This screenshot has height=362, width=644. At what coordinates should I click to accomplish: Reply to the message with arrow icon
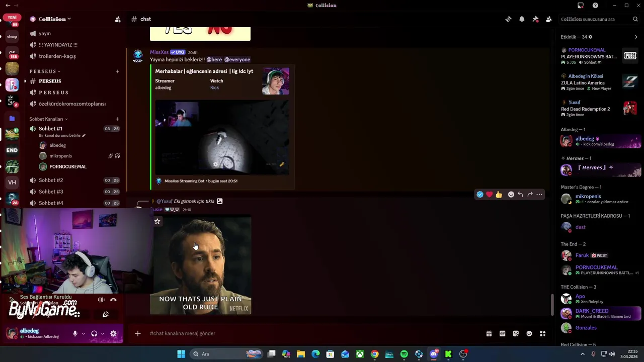[520, 195]
